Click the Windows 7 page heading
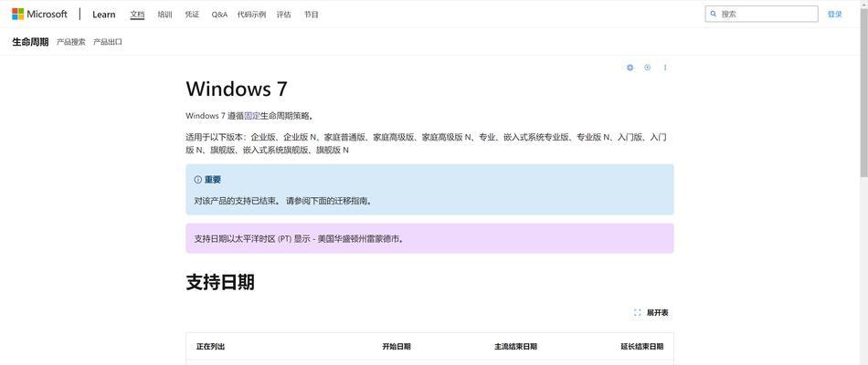 [237, 89]
